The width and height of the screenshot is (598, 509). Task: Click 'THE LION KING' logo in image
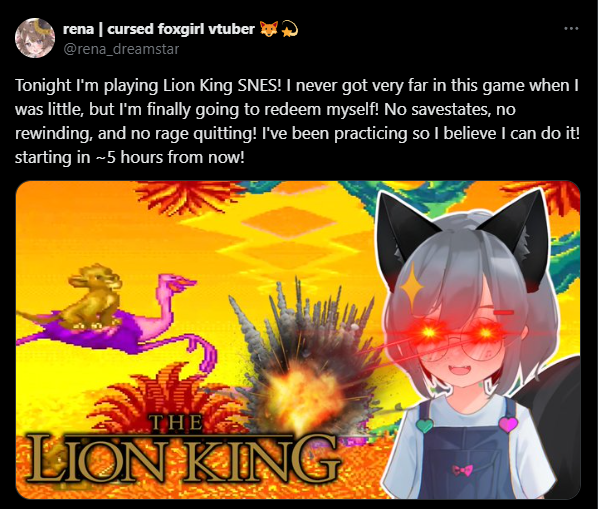(182, 453)
